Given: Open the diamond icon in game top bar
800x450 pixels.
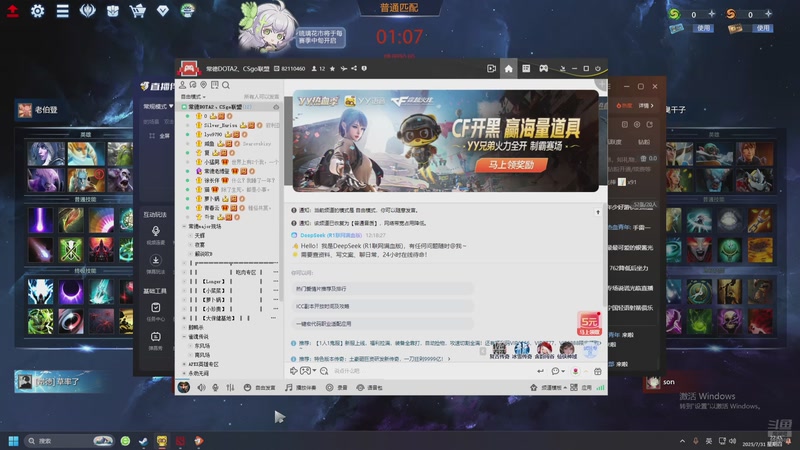Looking at the screenshot, I should click(x=163, y=11).
